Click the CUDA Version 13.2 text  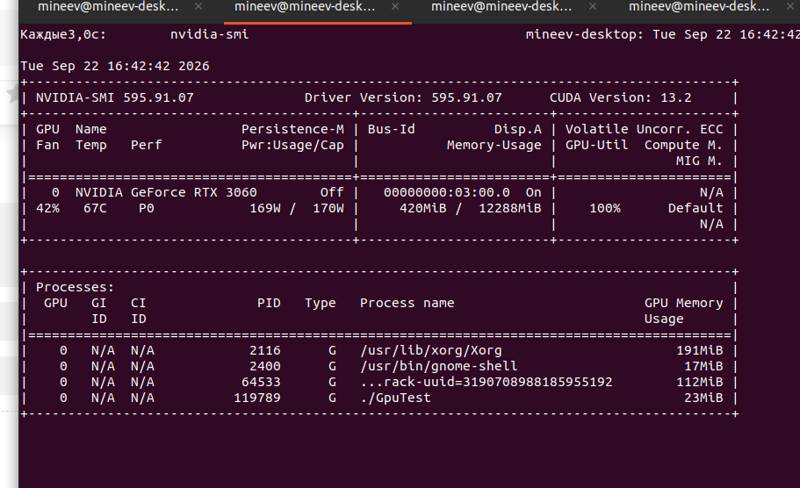coord(620,97)
